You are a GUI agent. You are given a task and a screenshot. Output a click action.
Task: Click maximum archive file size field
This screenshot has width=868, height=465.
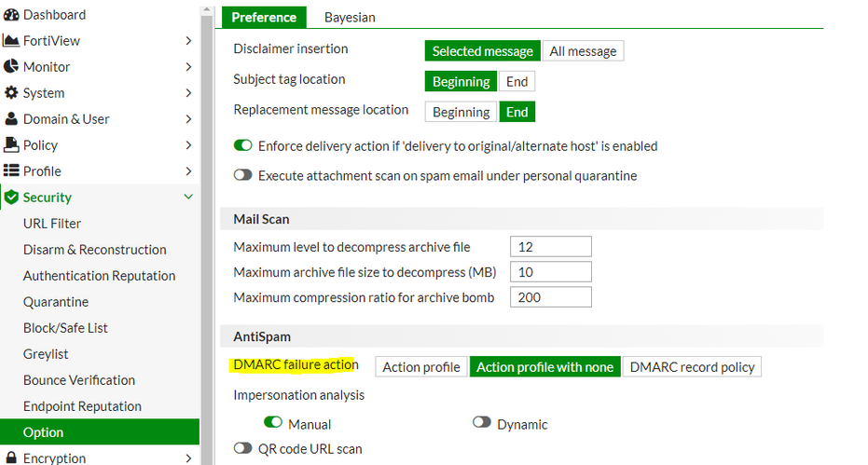(551, 272)
